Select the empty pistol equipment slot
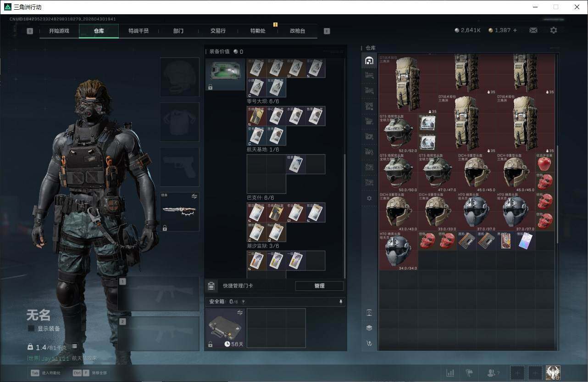This screenshot has height=382, width=588. (x=180, y=167)
